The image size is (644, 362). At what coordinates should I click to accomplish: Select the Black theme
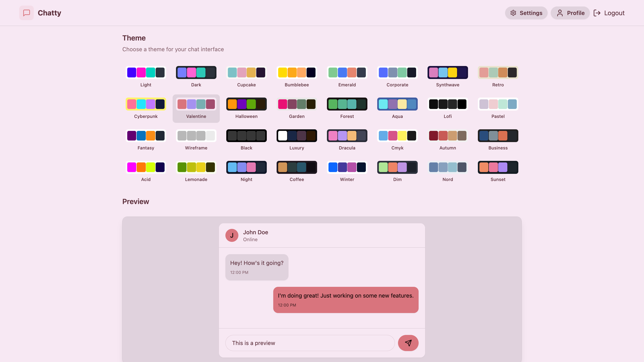[246, 140]
